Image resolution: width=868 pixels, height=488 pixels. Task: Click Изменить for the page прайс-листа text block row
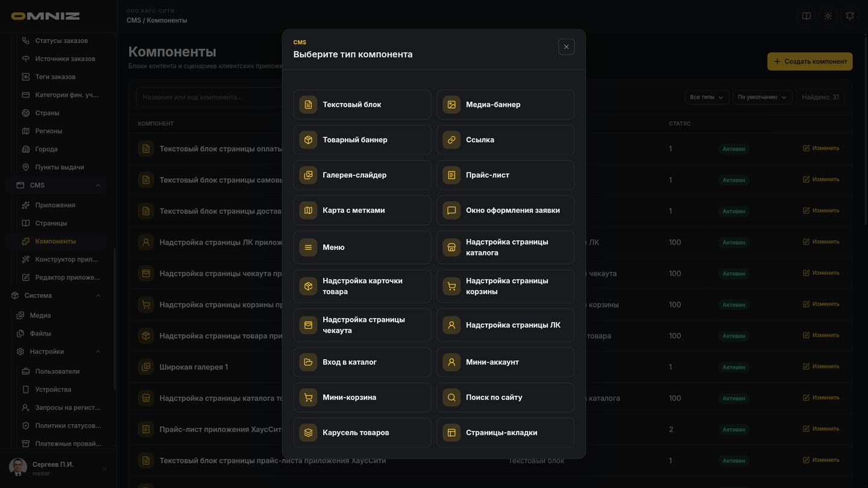(821, 460)
